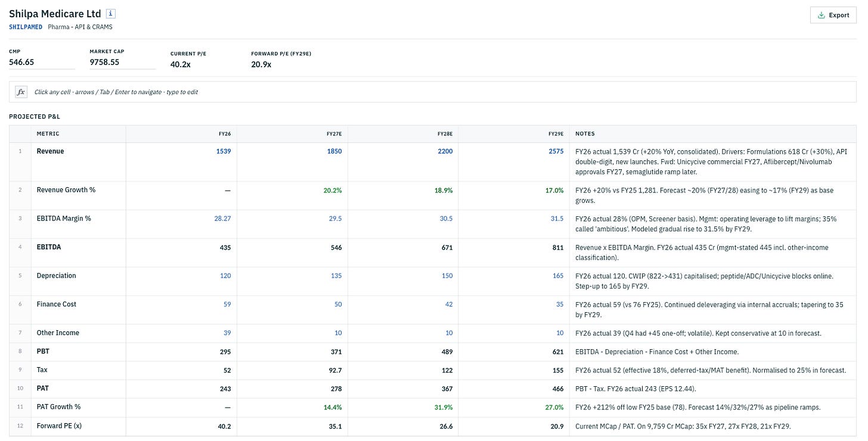This screenshot has height=441, width=868.
Task: Select FY27E EBITDA Margin cell 29.5
Action: (x=292, y=224)
